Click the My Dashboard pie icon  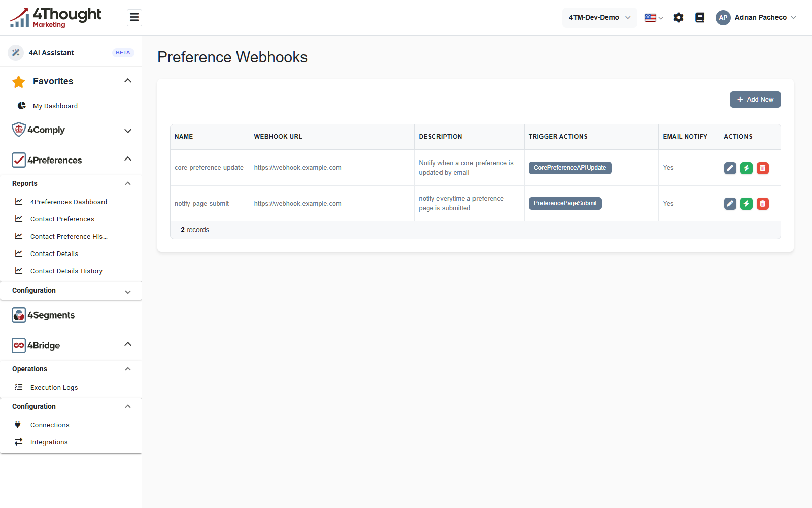click(x=22, y=106)
